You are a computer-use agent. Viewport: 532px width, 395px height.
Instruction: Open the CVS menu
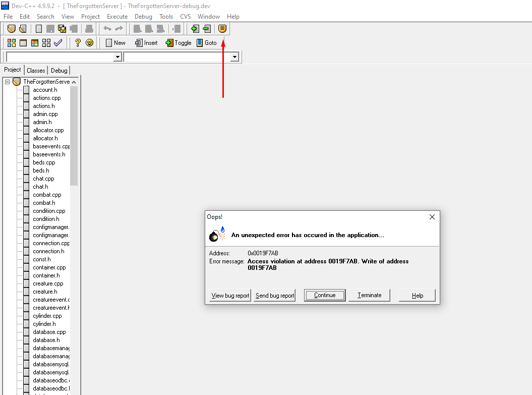pos(185,17)
